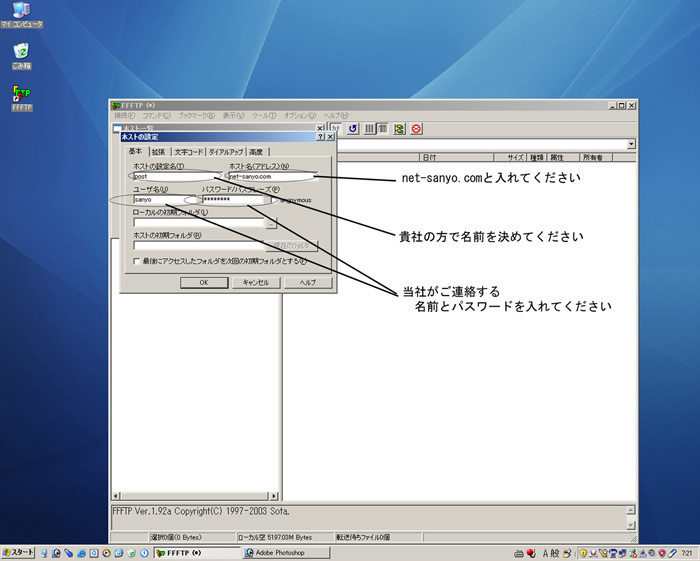Click the キャンセル button
The height and width of the screenshot is (561, 700).
coord(256,283)
